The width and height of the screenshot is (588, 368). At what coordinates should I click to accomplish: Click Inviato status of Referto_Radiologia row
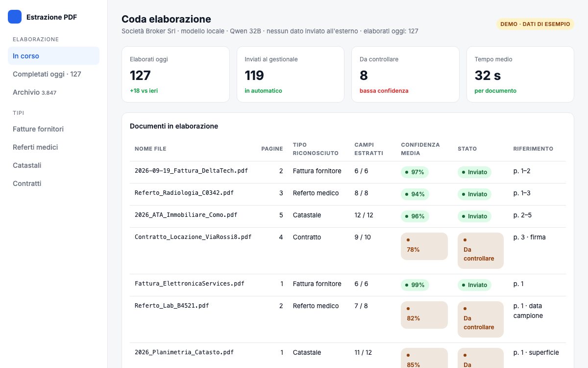[474, 194]
